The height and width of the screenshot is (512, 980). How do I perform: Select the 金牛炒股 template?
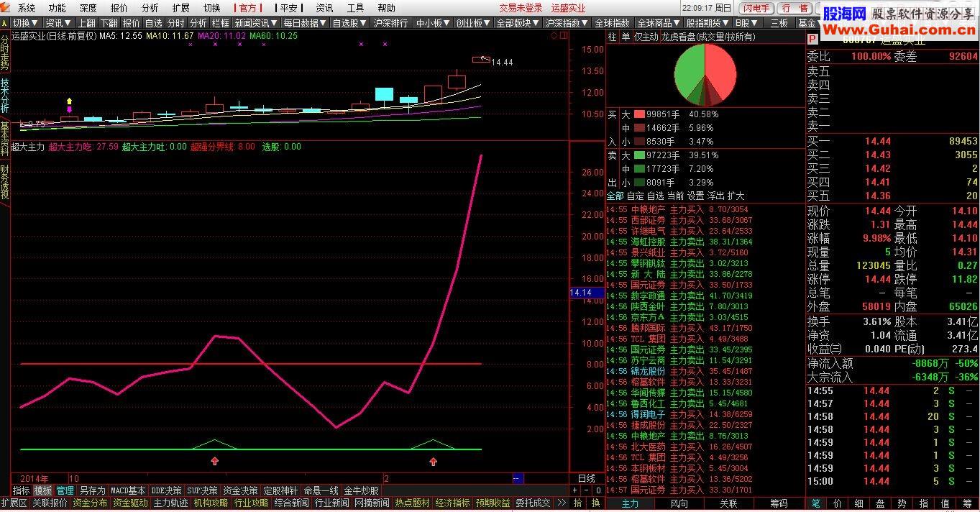tap(361, 490)
